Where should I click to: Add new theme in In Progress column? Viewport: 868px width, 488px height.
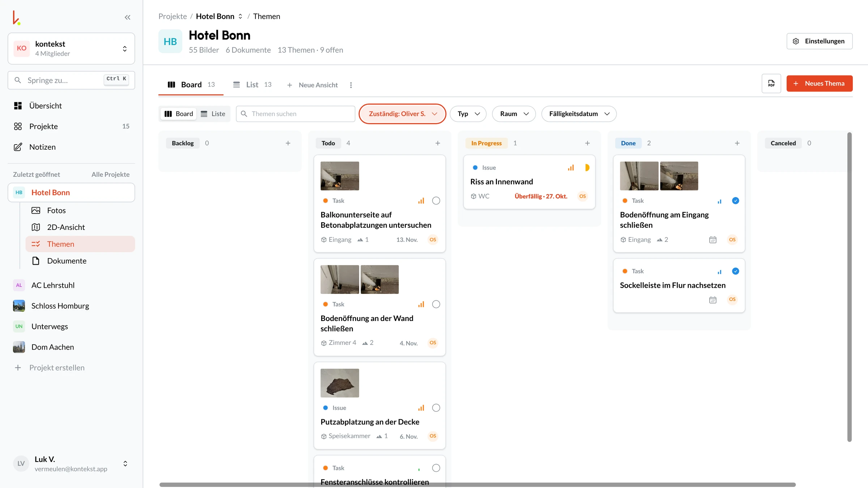point(587,143)
